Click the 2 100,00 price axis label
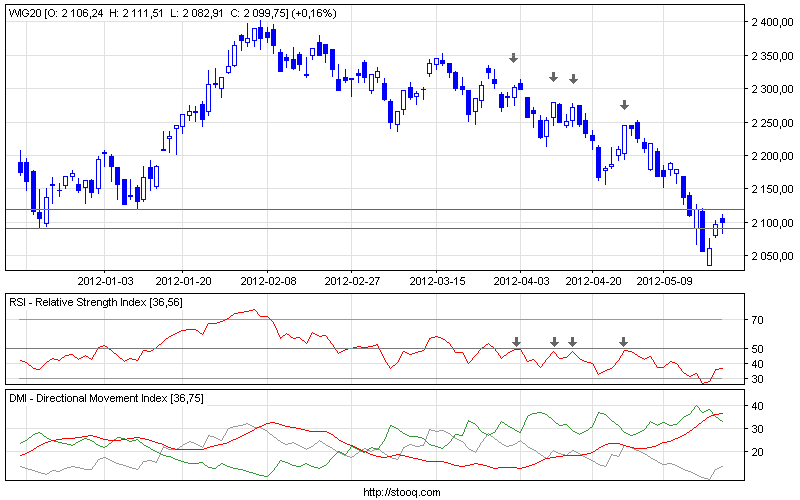 coord(772,222)
